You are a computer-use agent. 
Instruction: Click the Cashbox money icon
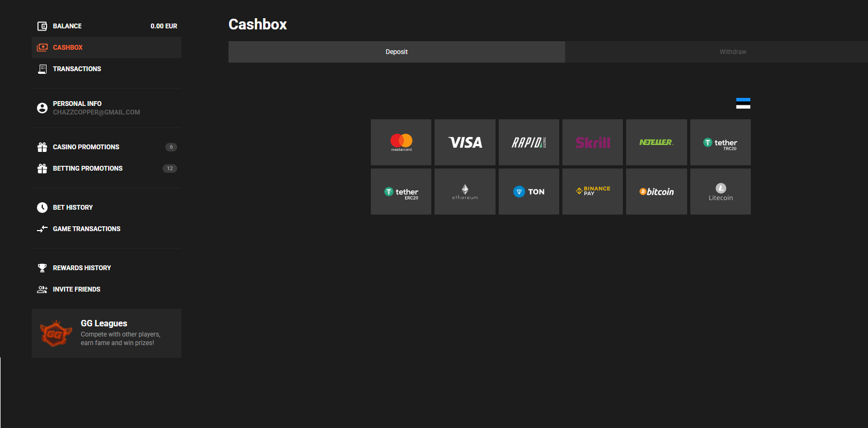(42, 48)
